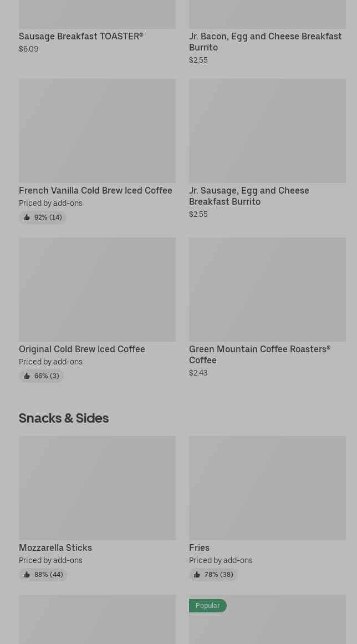Open Sausage Breakfast TOASTER item title
This screenshot has height=644, width=357.
pos(81,36)
